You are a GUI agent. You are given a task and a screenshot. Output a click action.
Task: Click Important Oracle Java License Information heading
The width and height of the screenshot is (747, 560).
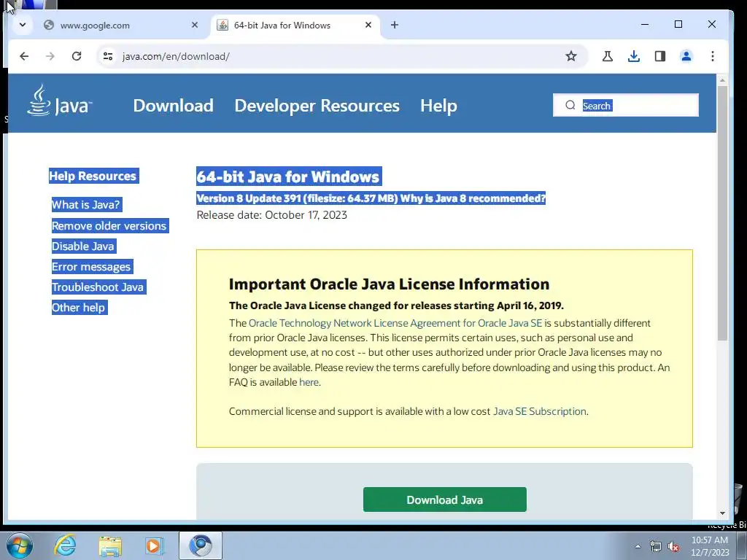(389, 284)
